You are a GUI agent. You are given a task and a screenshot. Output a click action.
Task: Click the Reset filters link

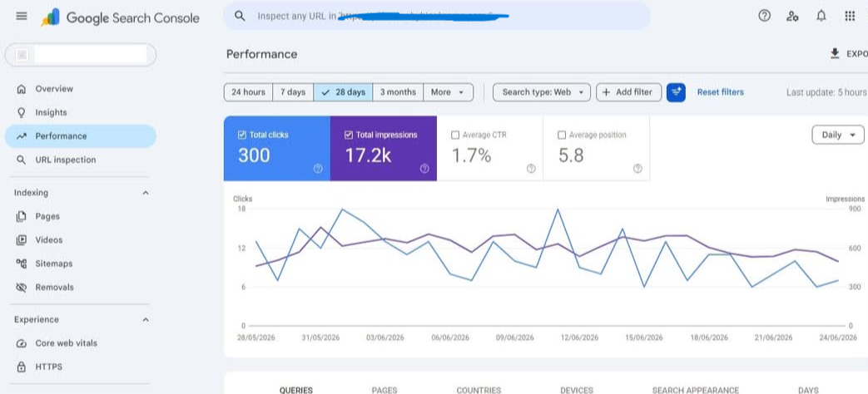720,92
